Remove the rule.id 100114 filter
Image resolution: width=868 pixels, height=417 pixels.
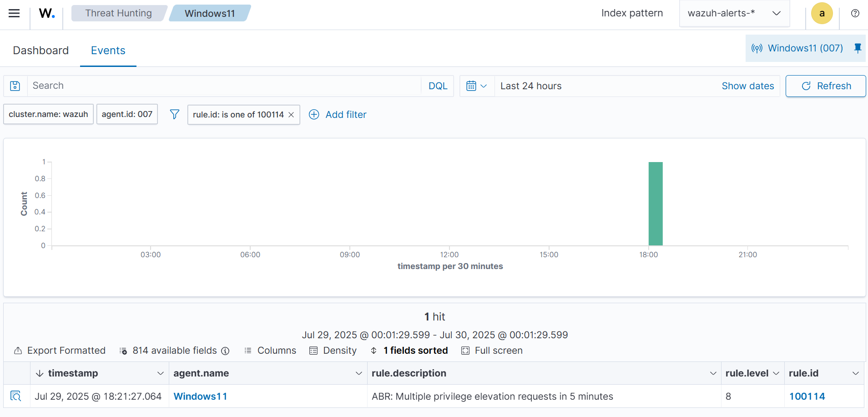coord(291,115)
